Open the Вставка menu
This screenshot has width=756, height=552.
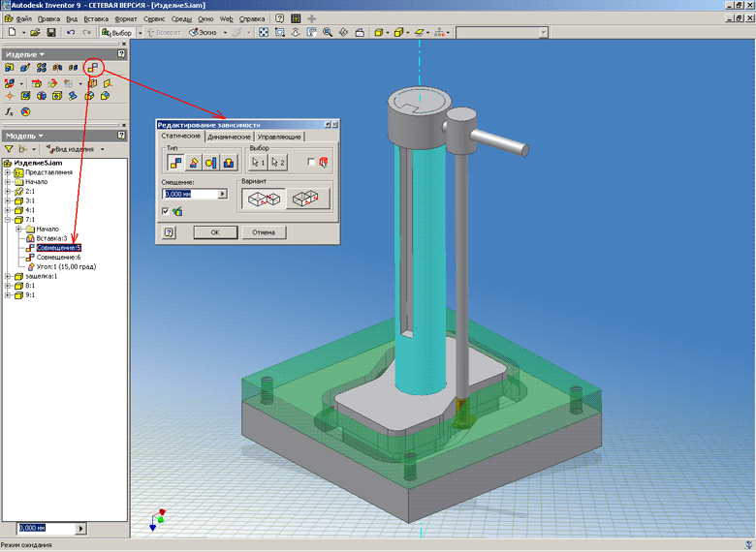pos(96,18)
